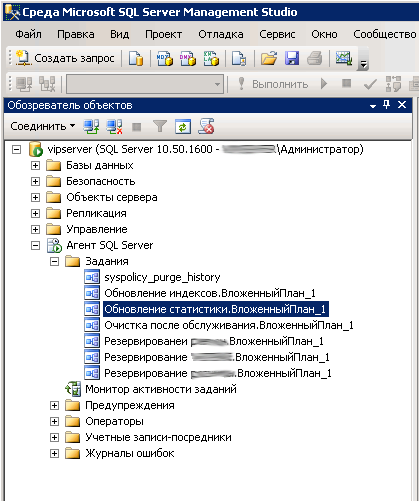Open the Проект menu
The image size is (419, 501).
[x=163, y=34]
